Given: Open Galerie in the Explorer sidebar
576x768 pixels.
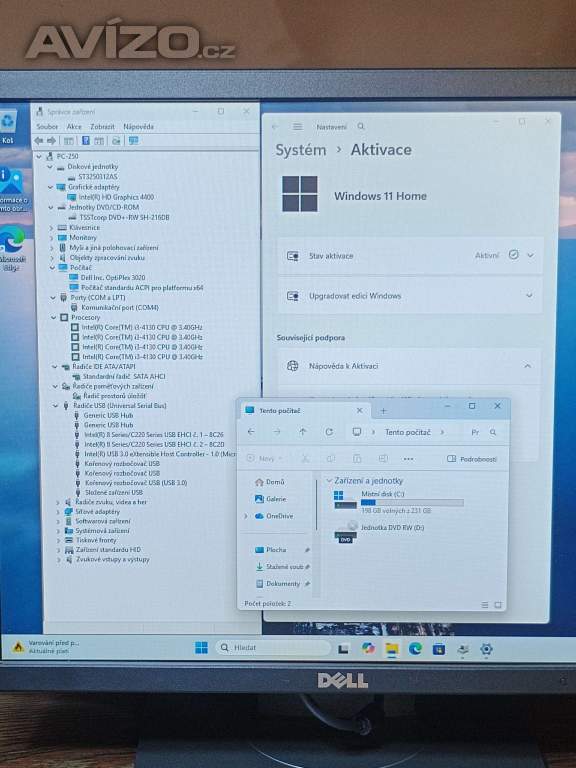Looking at the screenshot, I should click(x=270, y=499).
